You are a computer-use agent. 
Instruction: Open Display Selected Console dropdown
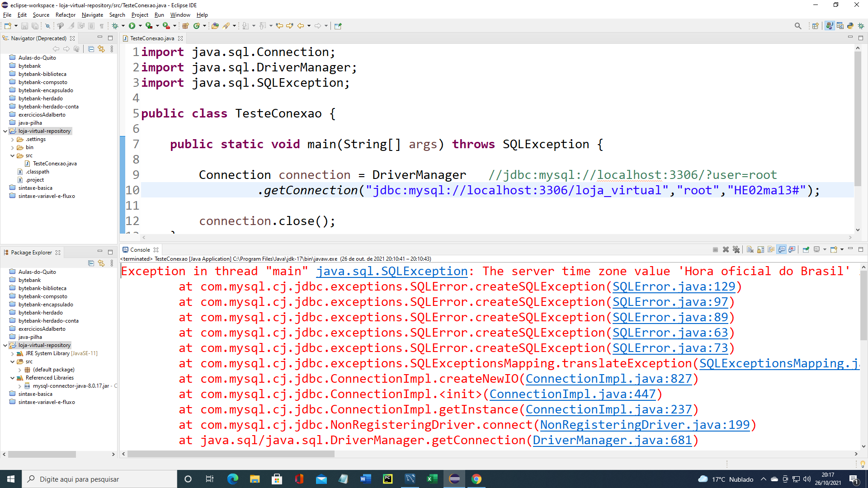pyautogui.click(x=825, y=249)
